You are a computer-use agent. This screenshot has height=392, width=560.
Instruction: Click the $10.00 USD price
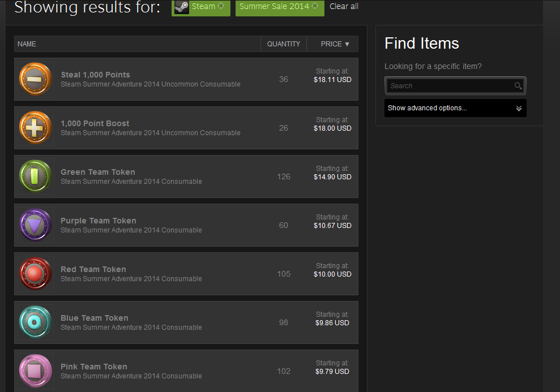(332, 274)
